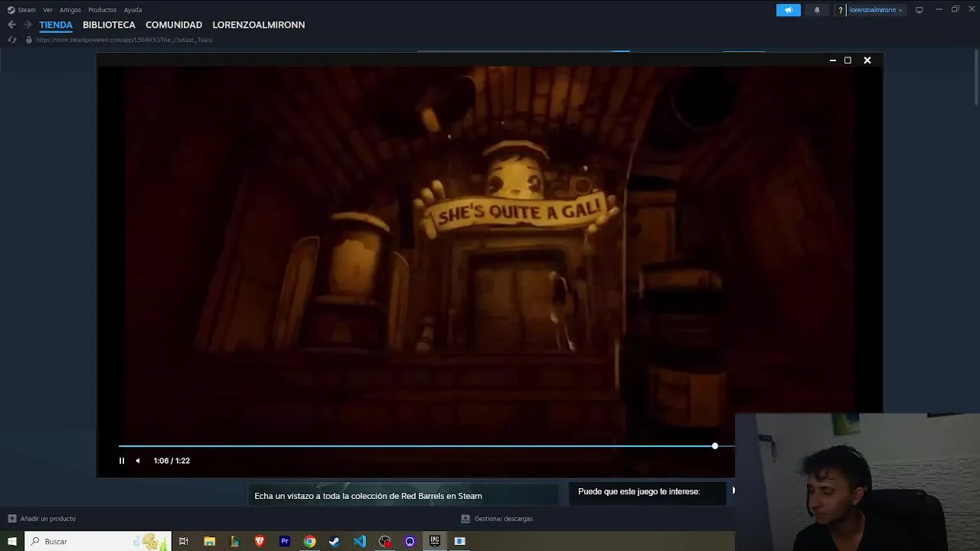Viewport: 980px width, 551px height.
Task: Go to the COMUNIDAD tab
Action: tap(174, 25)
